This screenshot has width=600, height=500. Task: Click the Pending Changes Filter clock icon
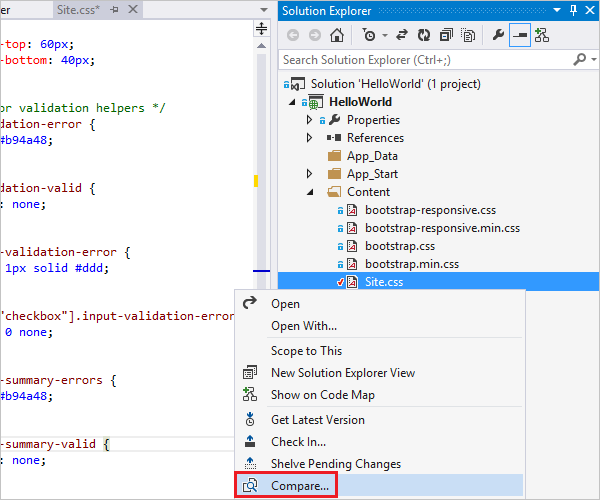(369, 36)
